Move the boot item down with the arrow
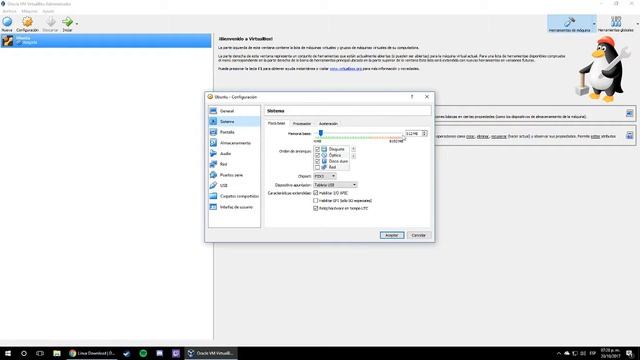This screenshot has height=360, width=640. [353, 156]
